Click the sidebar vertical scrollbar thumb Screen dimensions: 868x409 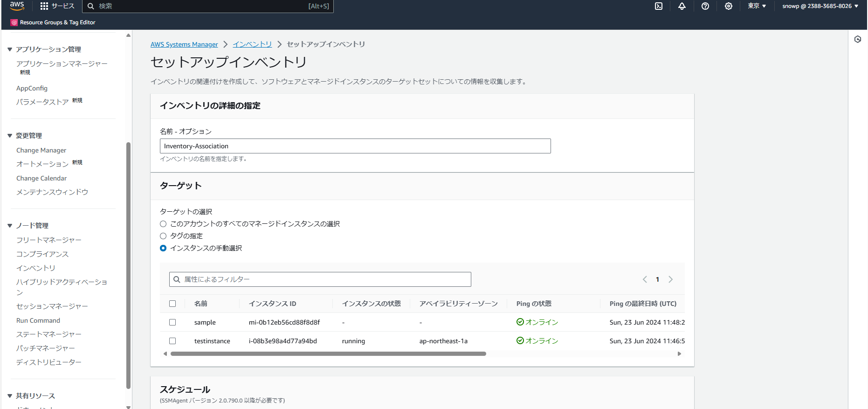click(128, 265)
